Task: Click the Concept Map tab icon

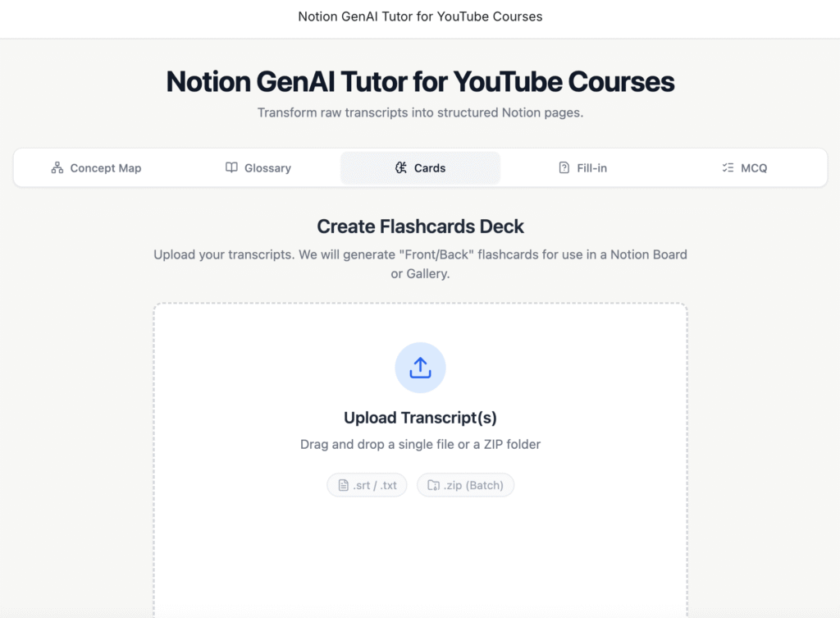Action: [57, 168]
